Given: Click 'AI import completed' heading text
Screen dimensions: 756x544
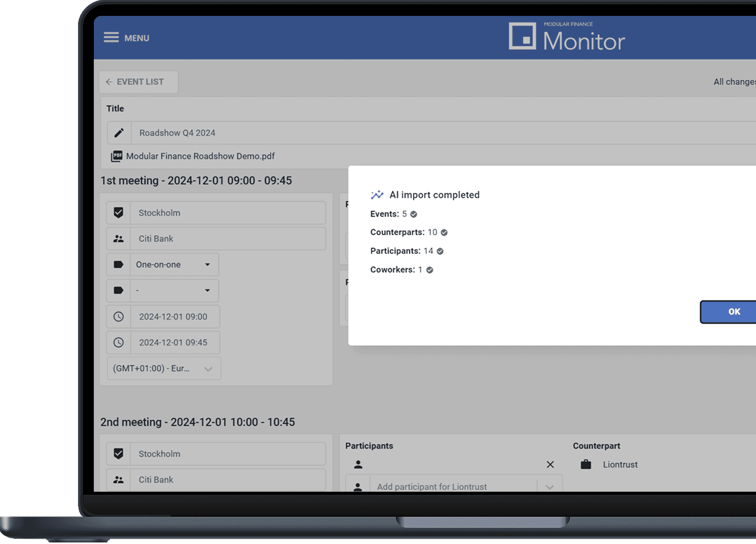Looking at the screenshot, I should click(434, 195).
